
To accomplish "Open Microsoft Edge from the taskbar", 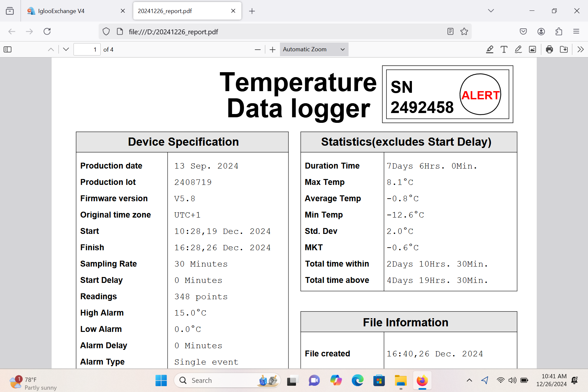I will click(357, 381).
